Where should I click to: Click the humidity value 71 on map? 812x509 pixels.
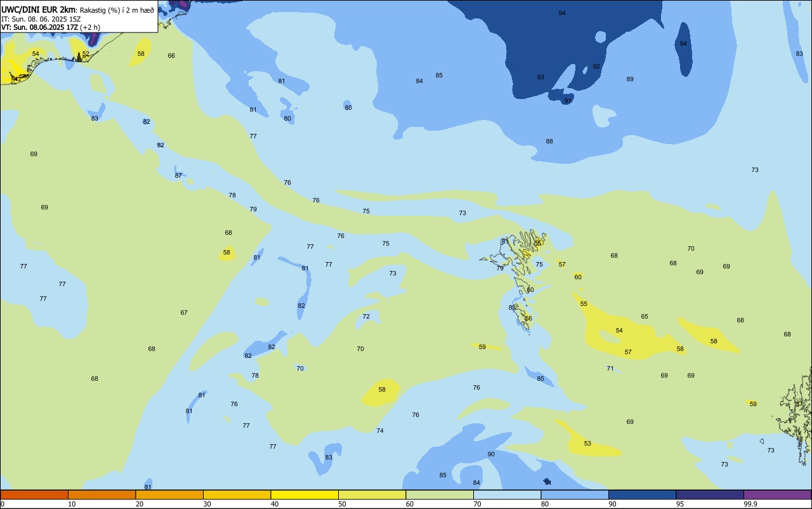tap(610, 369)
